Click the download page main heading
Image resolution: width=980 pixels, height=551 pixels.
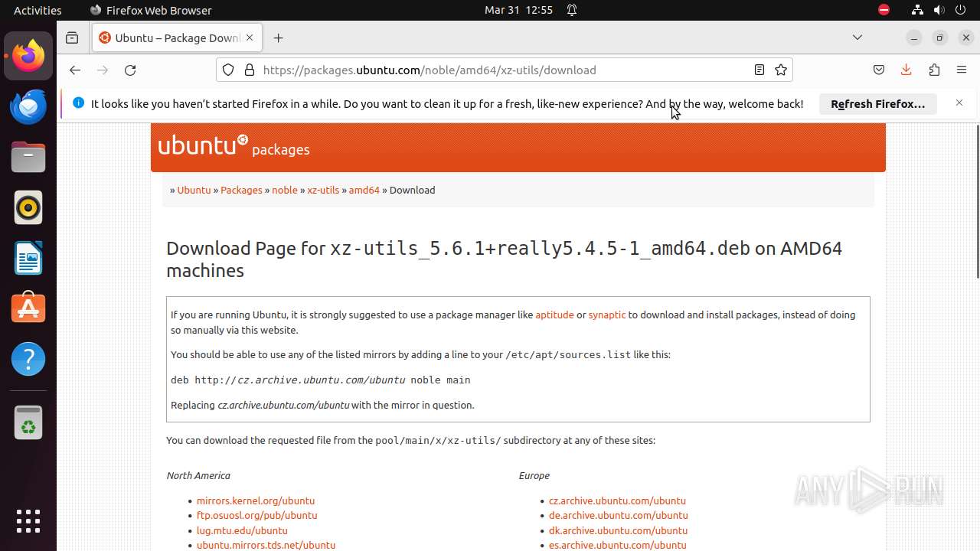504,259
